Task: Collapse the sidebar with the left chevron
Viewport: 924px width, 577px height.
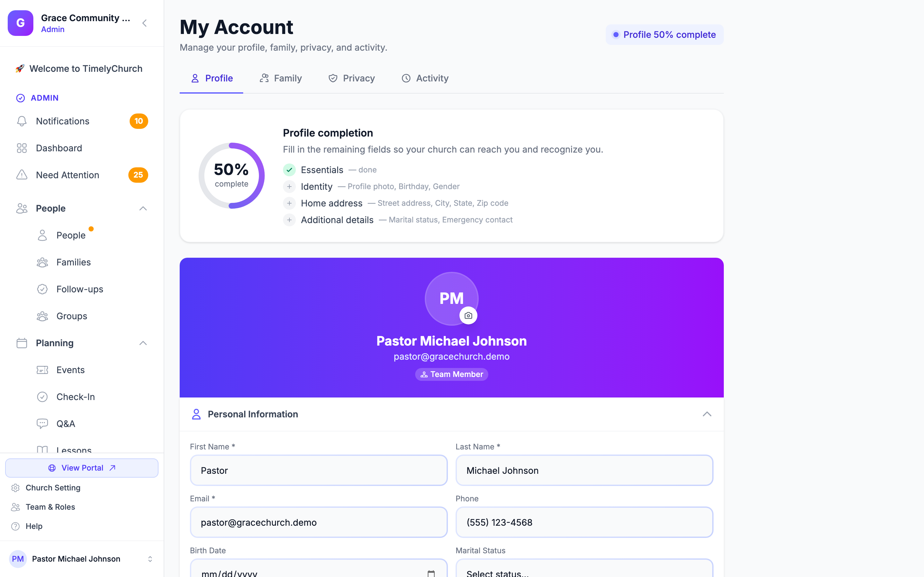Action: [144, 23]
